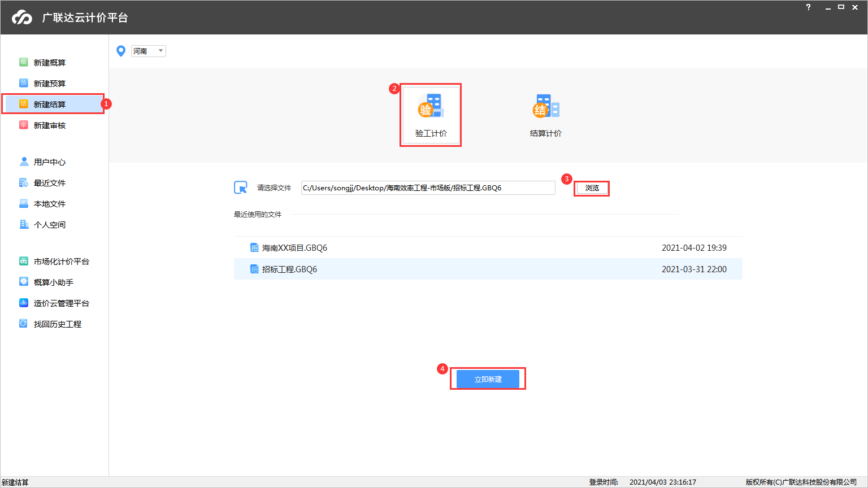Click the 造价云管理平台 icon
The width and height of the screenshot is (868, 488).
[24, 303]
